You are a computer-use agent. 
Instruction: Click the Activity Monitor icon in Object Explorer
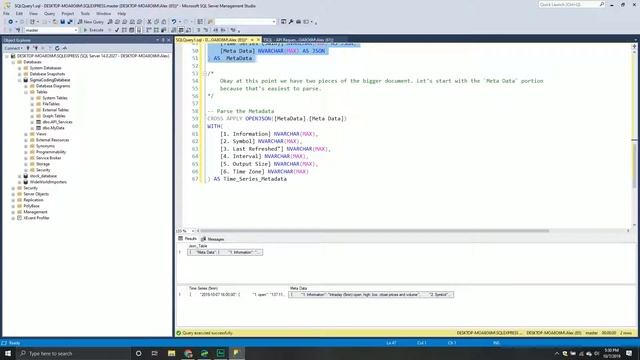64,48
